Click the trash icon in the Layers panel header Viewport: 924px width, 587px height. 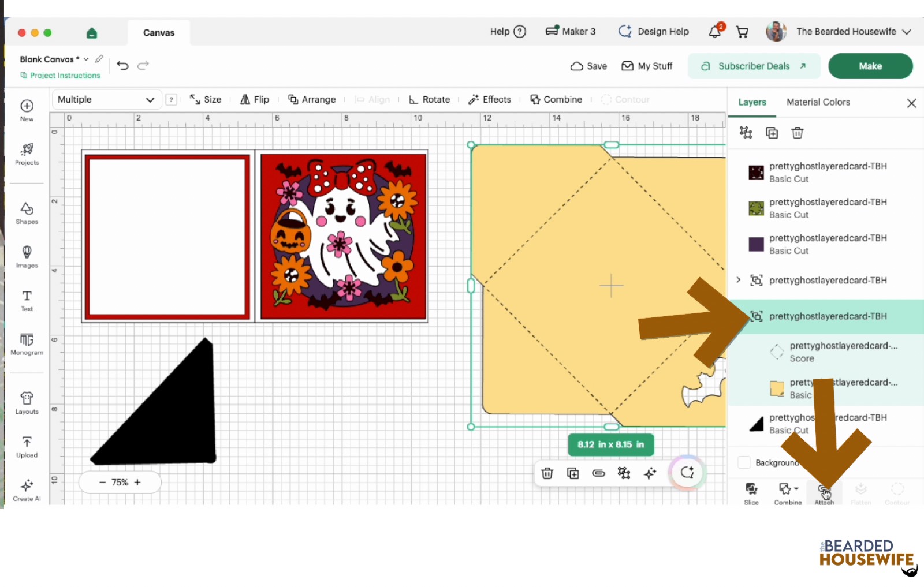(798, 133)
